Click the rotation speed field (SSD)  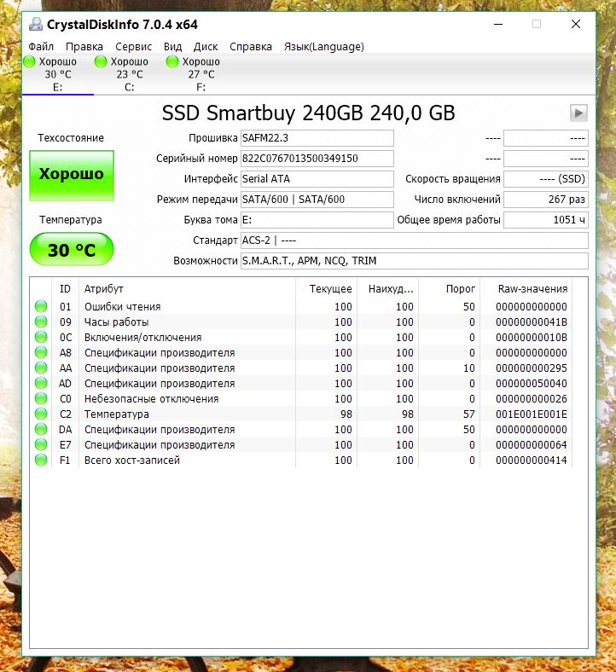coord(546,179)
